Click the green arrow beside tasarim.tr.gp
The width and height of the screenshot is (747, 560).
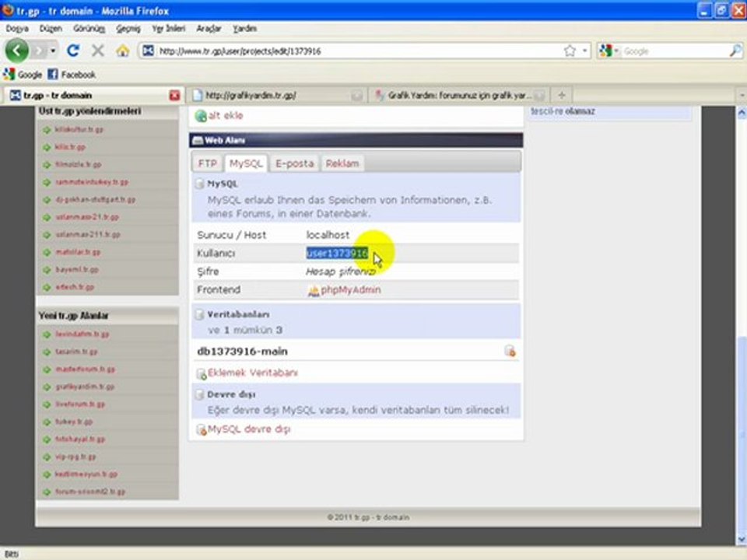47,352
